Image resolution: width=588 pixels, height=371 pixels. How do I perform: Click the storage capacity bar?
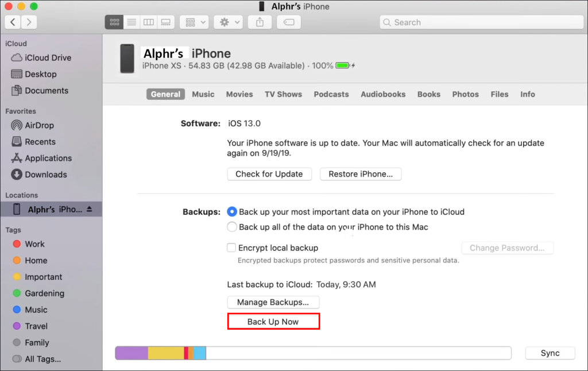313,353
